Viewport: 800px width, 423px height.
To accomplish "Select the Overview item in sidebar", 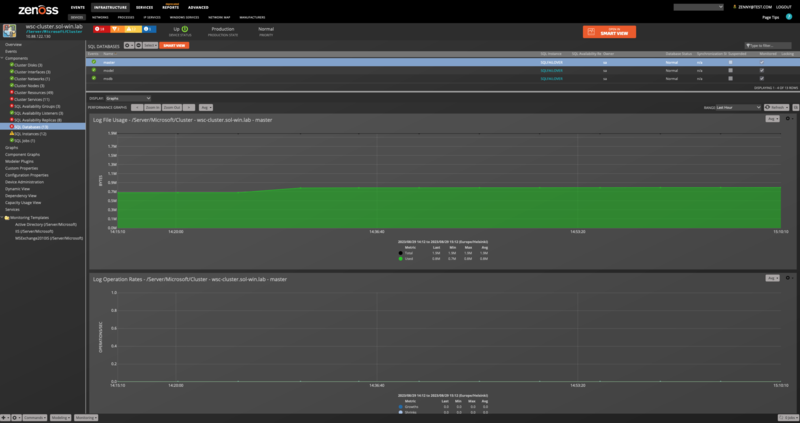I will (13, 44).
